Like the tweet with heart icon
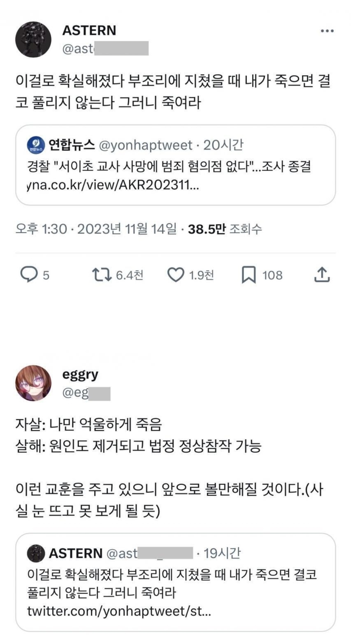This screenshot has width=351, height=644. coord(176,275)
